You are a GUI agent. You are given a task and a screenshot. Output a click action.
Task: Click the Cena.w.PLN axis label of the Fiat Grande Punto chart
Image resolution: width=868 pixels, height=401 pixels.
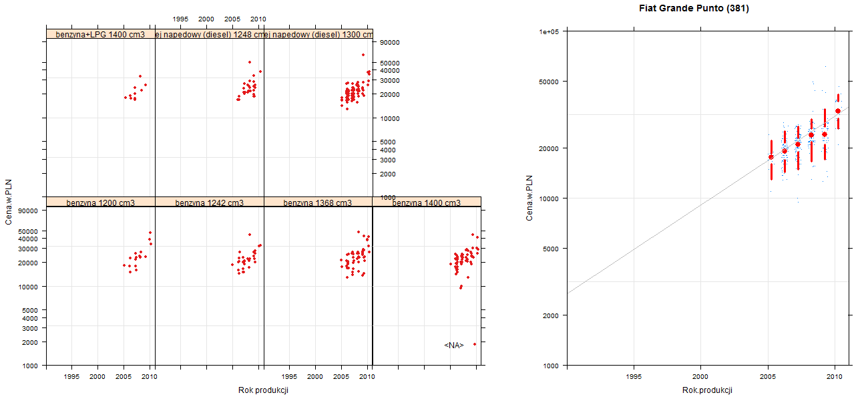[x=529, y=198]
